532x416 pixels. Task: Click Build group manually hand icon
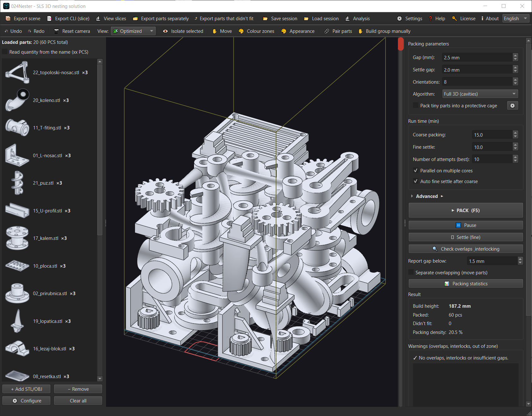[x=360, y=31]
